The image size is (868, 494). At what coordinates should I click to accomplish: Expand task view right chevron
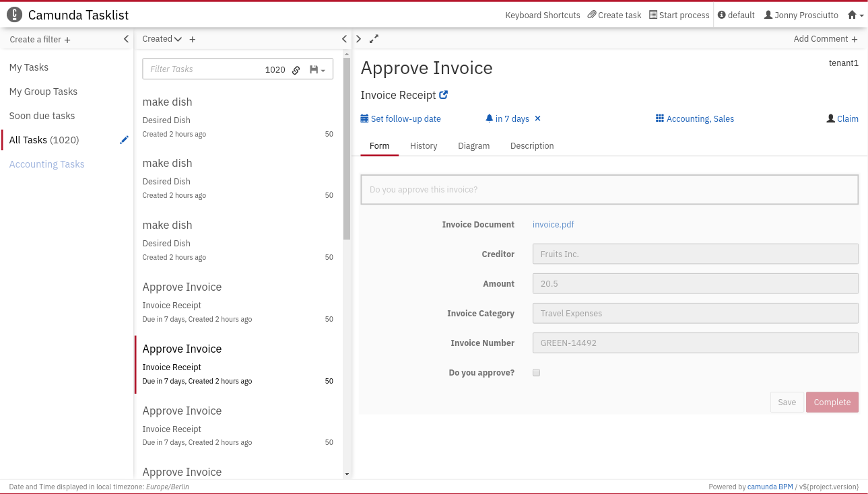coord(358,39)
